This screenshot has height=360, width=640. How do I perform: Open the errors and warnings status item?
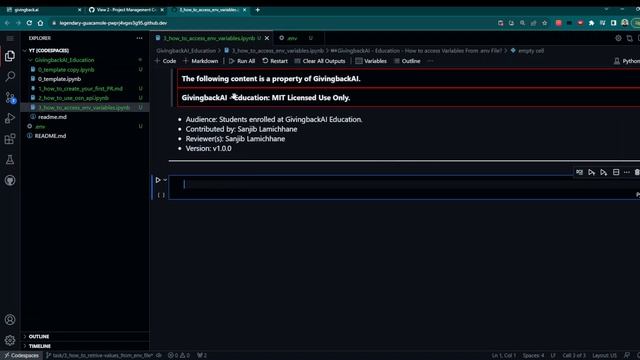(179, 356)
